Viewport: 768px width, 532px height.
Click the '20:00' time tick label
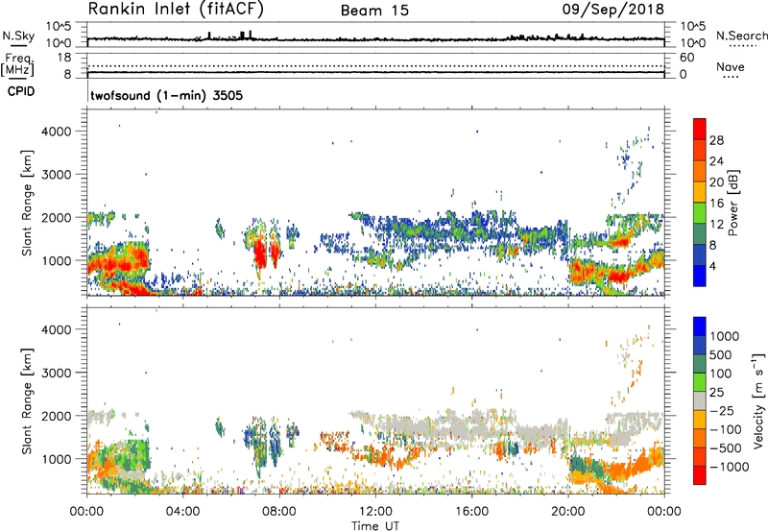point(567,512)
